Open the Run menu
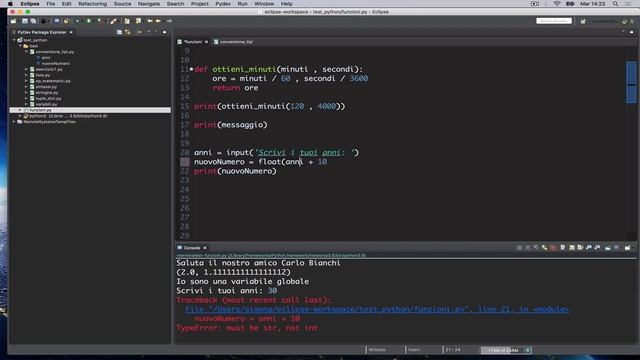 pos(242,4)
